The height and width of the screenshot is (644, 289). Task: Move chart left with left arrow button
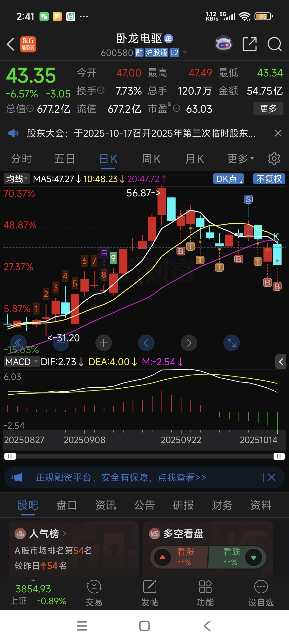[x=146, y=343]
